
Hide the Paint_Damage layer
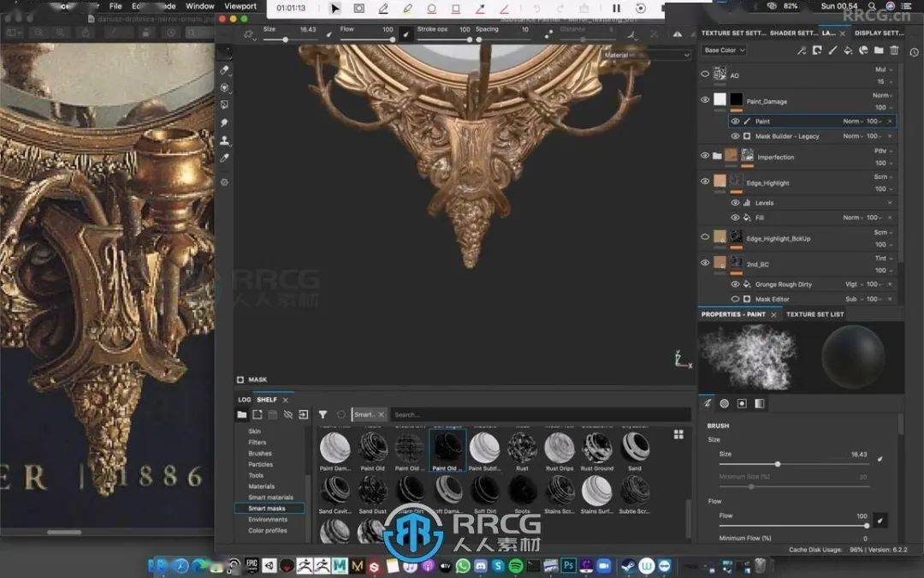[x=705, y=99]
